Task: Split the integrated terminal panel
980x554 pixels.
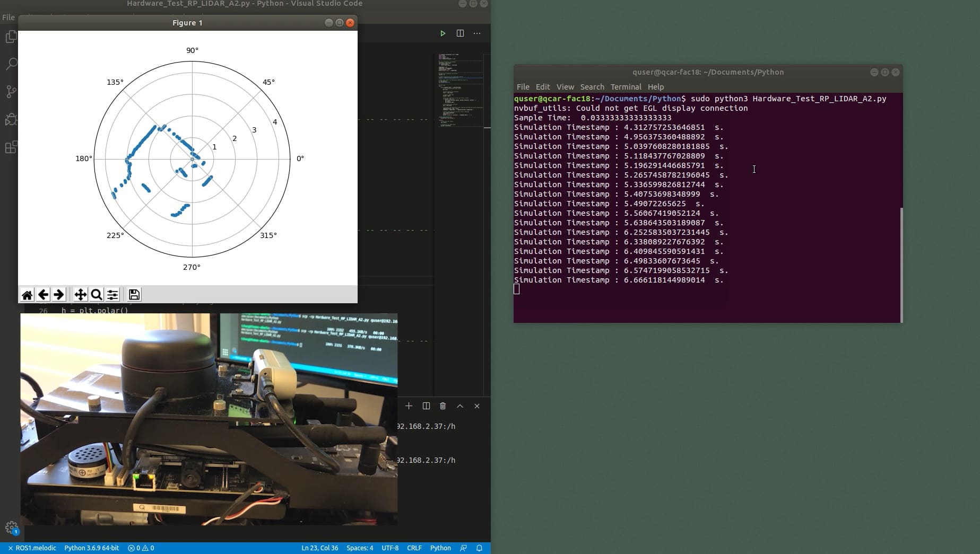Action: [x=426, y=406]
